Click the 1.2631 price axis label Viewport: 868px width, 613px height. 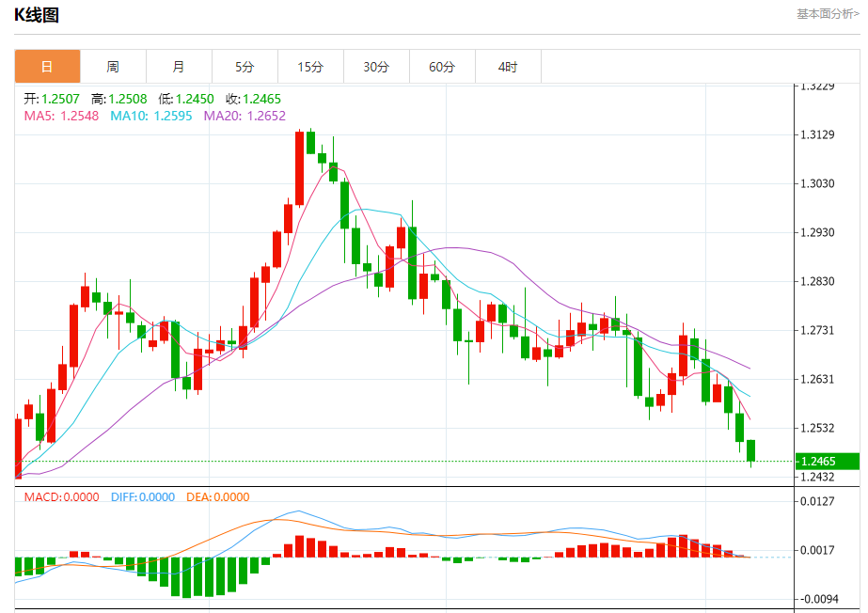[817, 379]
